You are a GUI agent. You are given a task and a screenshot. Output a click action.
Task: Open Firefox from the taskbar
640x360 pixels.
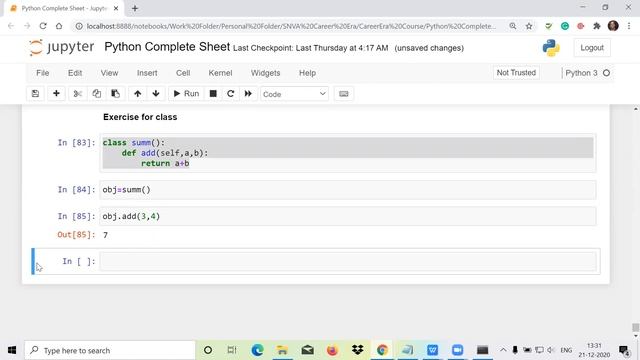pos(332,350)
